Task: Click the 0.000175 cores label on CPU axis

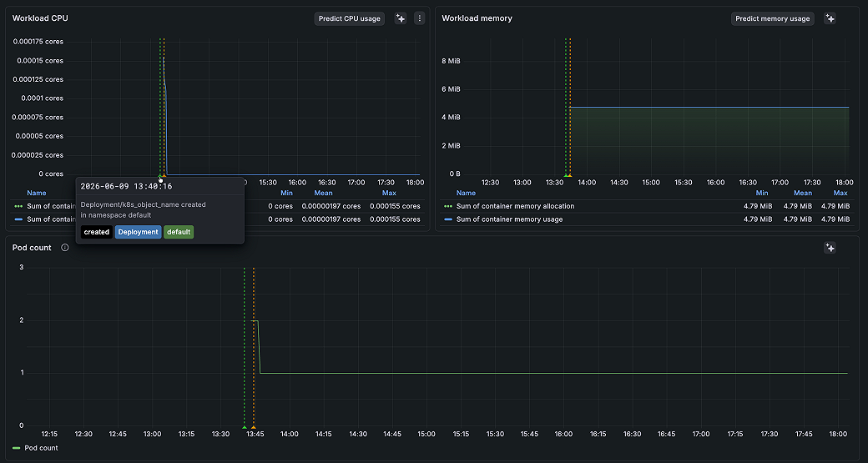Action: [x=38, y=42]
